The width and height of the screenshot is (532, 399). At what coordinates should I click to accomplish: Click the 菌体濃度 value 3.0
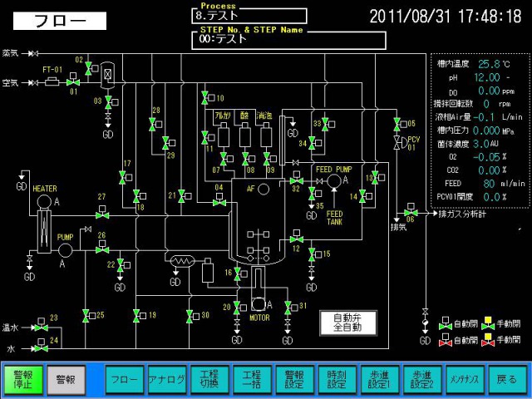pos(480,144)
